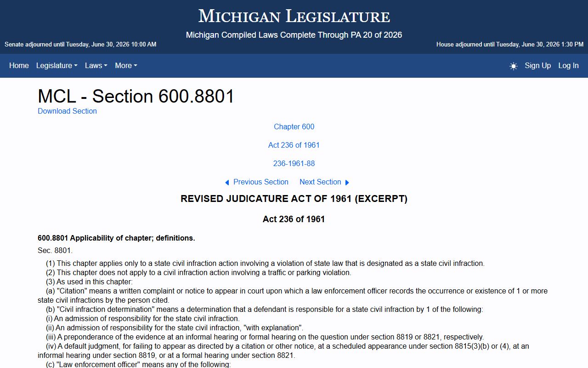Download Section link under the title

[x=67, y=111]
